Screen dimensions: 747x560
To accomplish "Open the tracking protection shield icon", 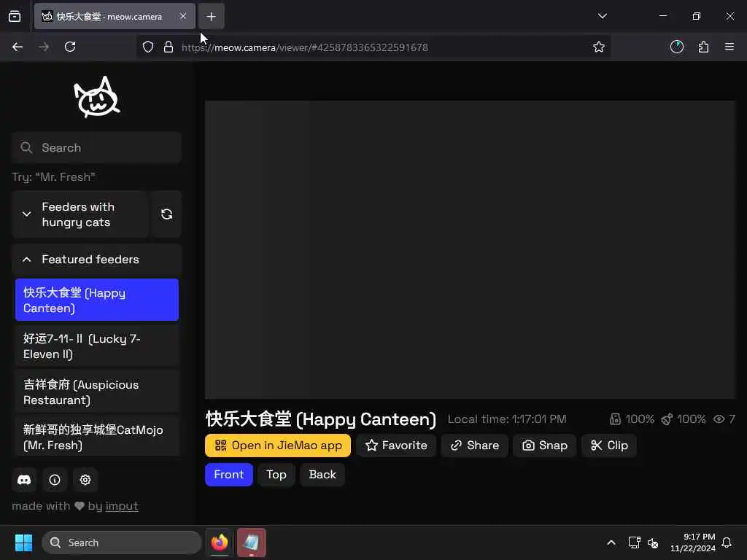I will (x=148, y=47).
